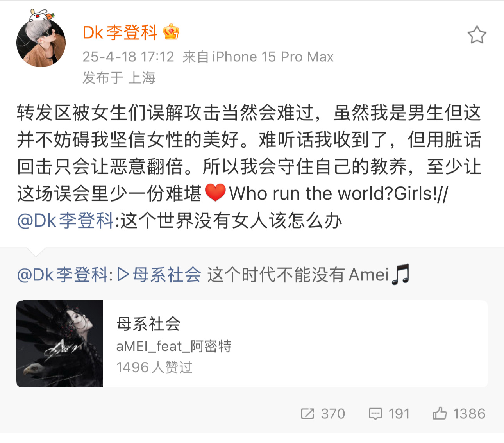Open username Dk李登科 in header

click(x=120, y=32)
